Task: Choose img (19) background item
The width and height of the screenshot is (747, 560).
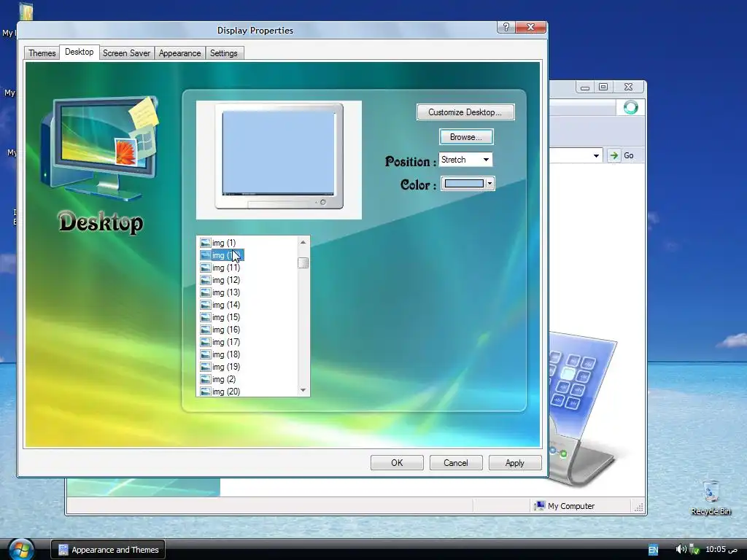Action: (x=226, y=367)
